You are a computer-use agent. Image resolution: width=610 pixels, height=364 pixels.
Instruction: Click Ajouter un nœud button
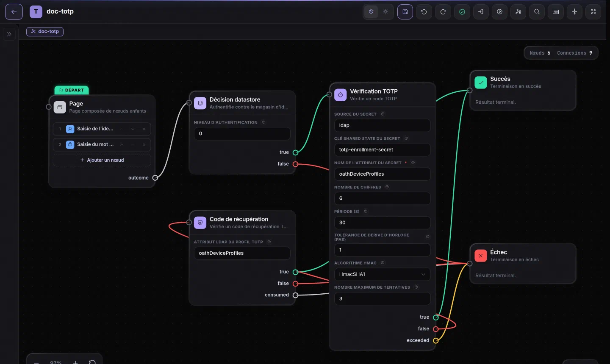click(102, 160)
